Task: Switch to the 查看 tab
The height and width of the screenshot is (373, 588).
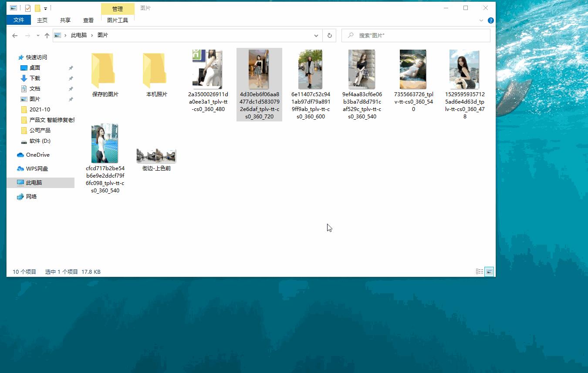Action: (x=88, y=20)
